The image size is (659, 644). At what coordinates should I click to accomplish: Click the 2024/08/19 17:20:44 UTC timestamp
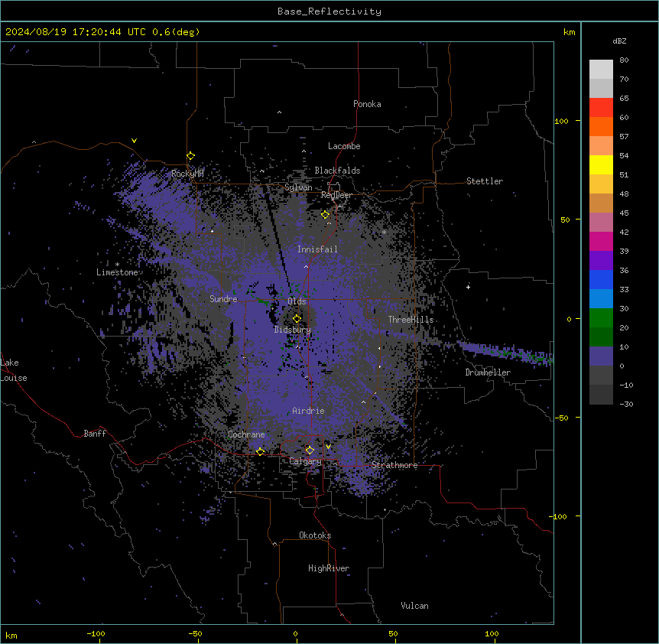[x=75, y=32]
